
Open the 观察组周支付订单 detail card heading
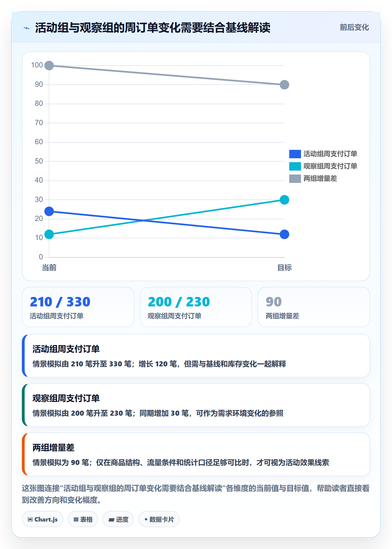click(x=66, y=398)
